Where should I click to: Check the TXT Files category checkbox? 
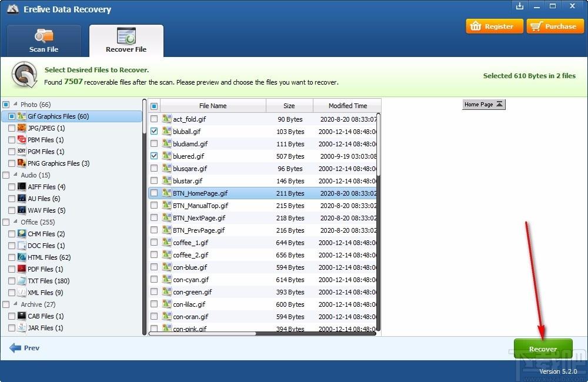click(x=12, y=281)
